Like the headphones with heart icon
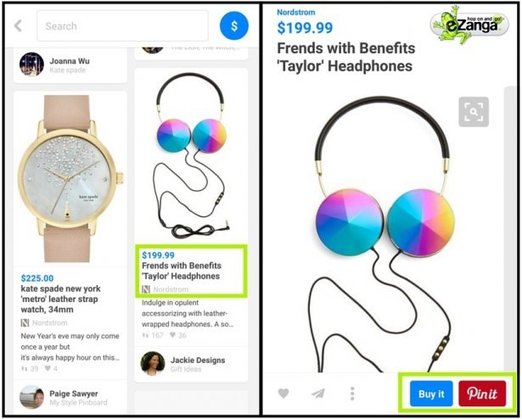 283,394
